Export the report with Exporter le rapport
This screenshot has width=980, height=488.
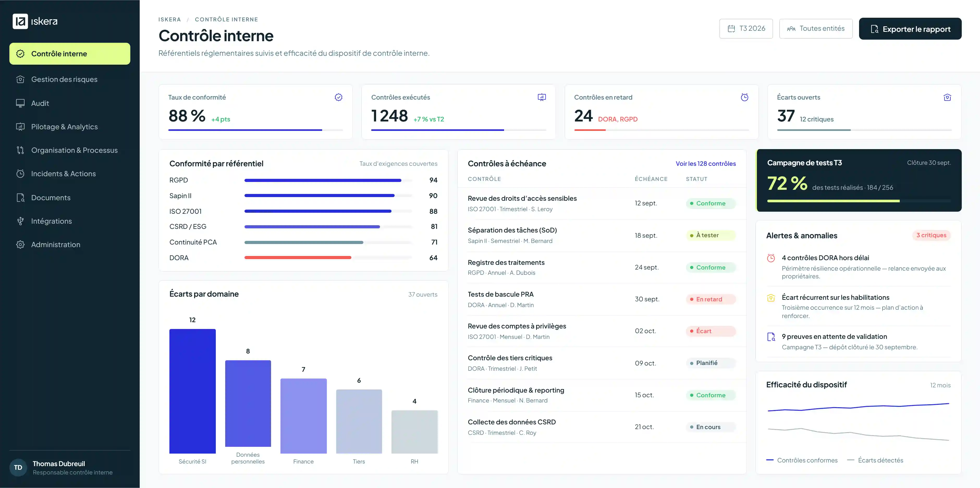(x=910, y=29)
